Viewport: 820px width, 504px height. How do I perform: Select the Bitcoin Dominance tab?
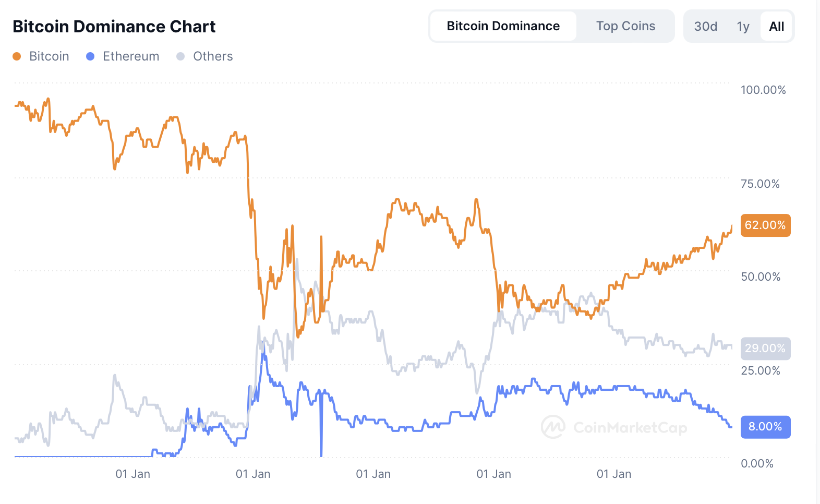(x=502, y=26)
